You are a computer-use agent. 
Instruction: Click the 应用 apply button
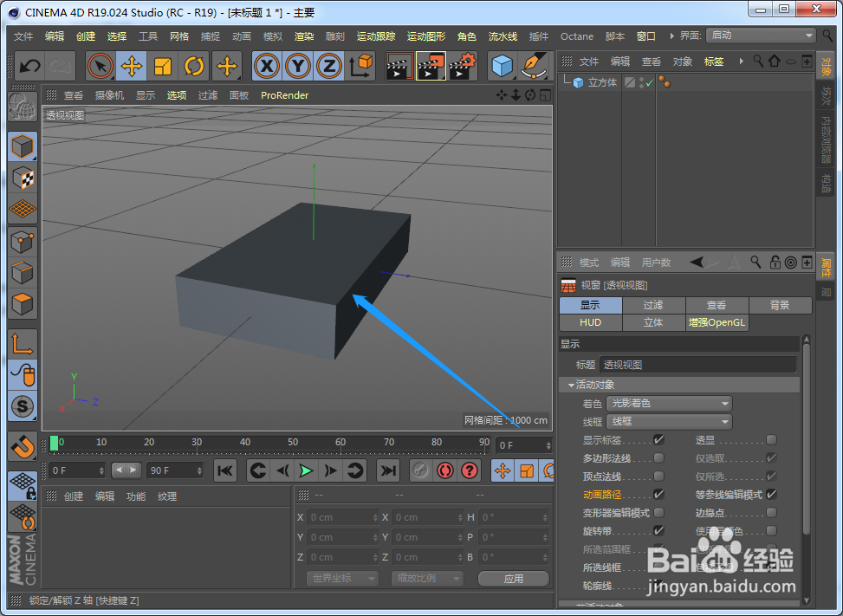coord(514,579)
